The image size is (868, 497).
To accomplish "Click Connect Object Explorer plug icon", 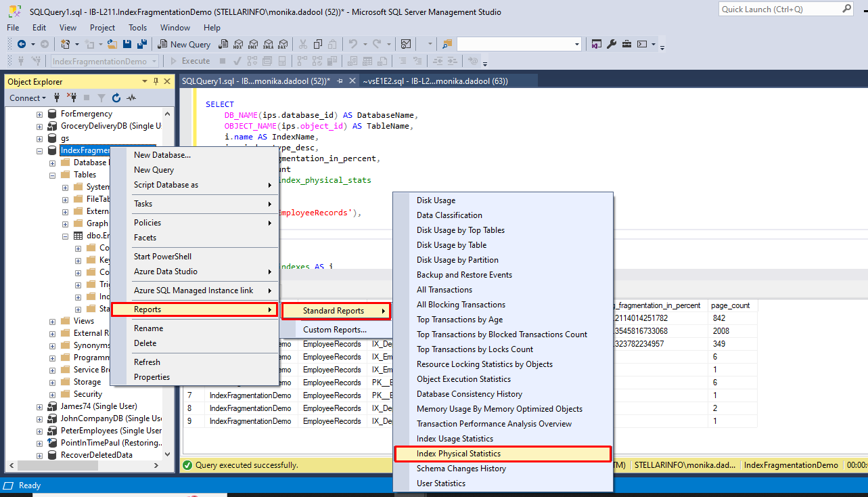I will [55, 98].
